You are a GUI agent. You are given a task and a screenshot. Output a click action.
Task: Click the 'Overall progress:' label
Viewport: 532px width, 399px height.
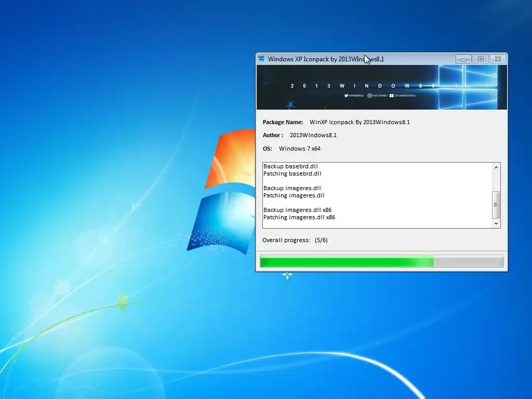tap(286, 240)
